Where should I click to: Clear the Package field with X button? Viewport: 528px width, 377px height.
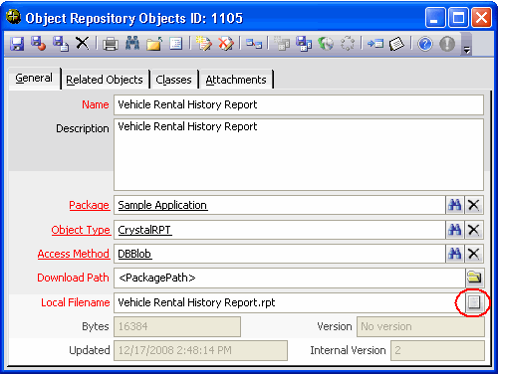pyautogui.click(x=474, y=205)
